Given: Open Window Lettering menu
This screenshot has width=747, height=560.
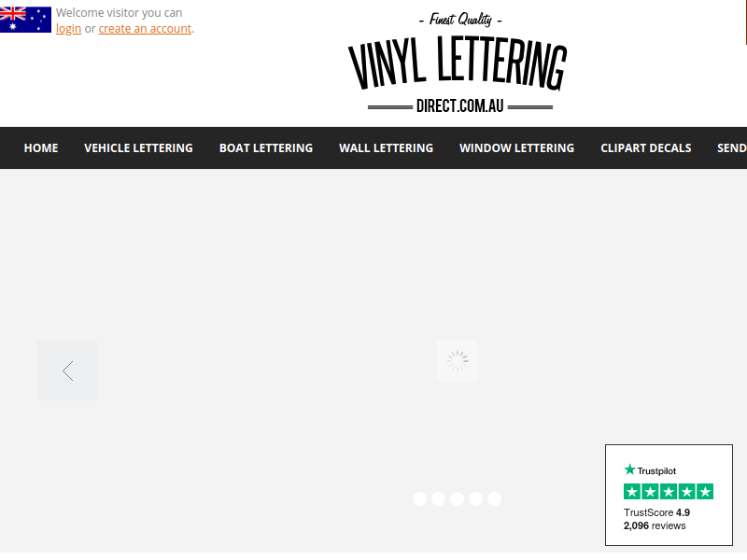Looking at the screenshot, I should click(x=517, y=148).
